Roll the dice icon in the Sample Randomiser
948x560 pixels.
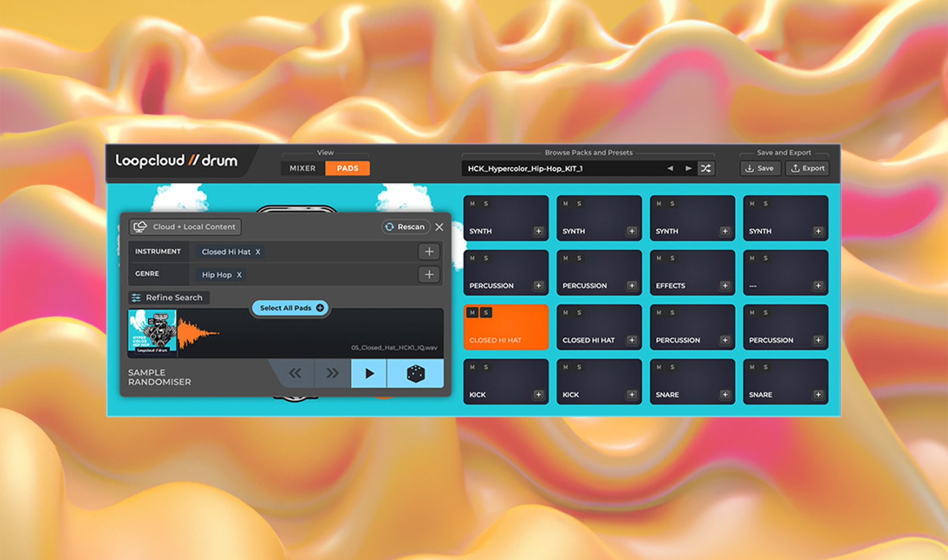pyautogui.click(x=415, y=374)
